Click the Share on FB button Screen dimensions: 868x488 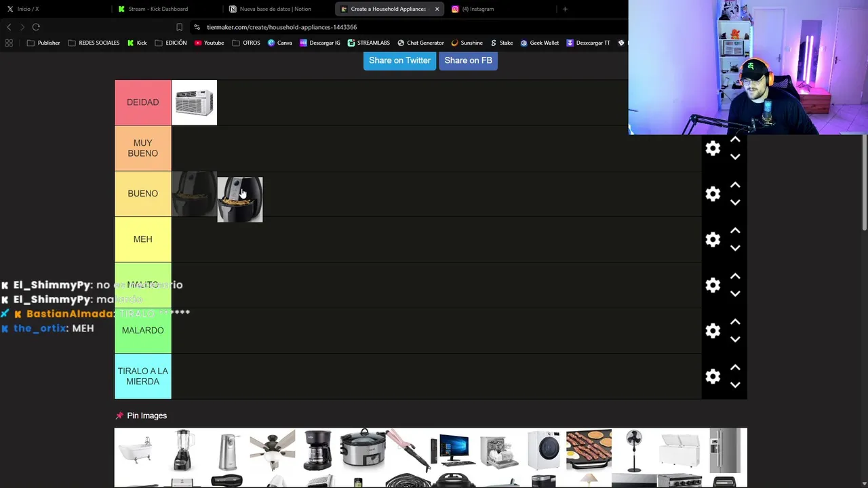click(468, 60)
